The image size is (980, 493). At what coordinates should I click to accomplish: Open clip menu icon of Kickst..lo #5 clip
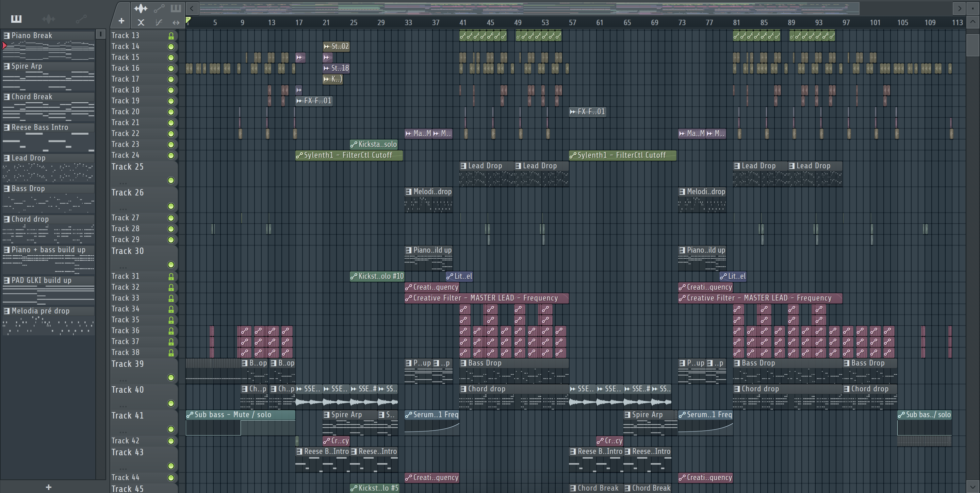[x=354, y=488]
